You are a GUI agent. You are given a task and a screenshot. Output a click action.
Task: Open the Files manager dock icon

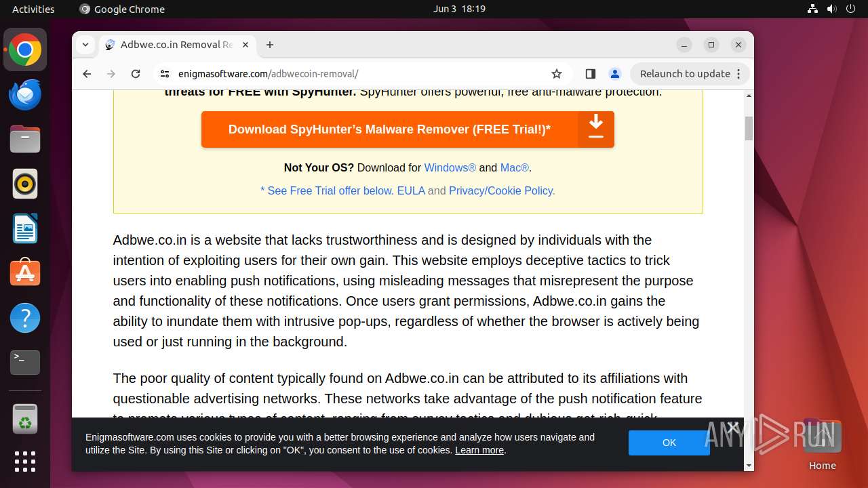click(25, 139)
